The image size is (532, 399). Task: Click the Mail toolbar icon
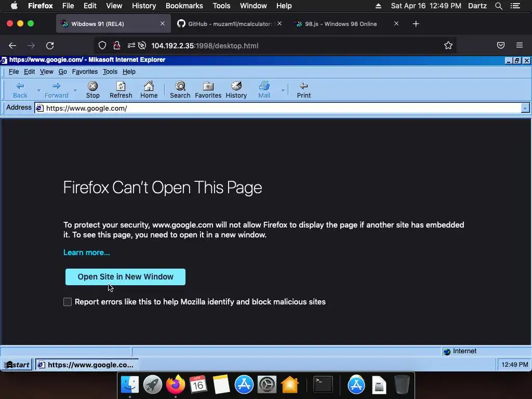(x=264, y=90)
